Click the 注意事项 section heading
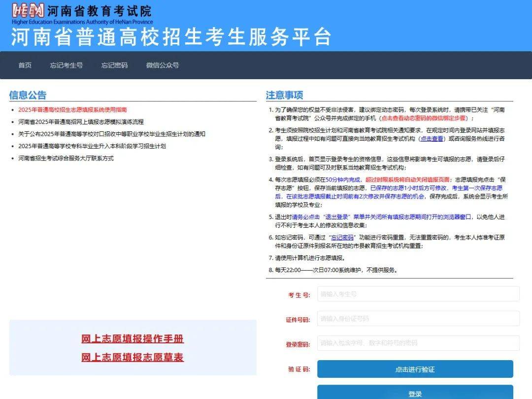Image resolution: width=532 pixels, height=399 pixels. 284,95
